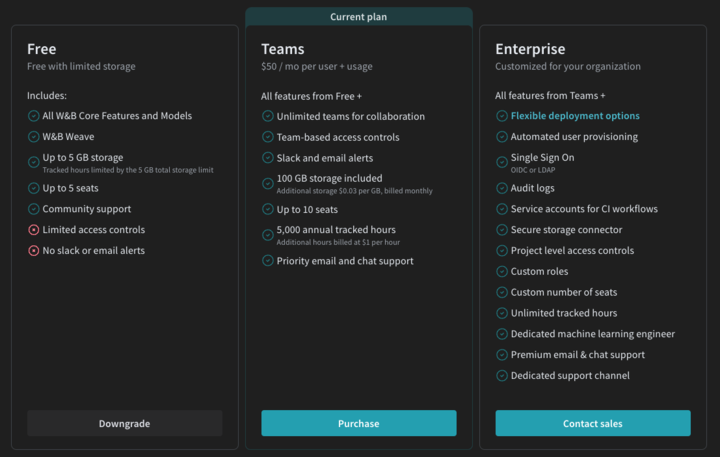
Task: Click check icon beside 100 GB storage included
Action: 268,184
